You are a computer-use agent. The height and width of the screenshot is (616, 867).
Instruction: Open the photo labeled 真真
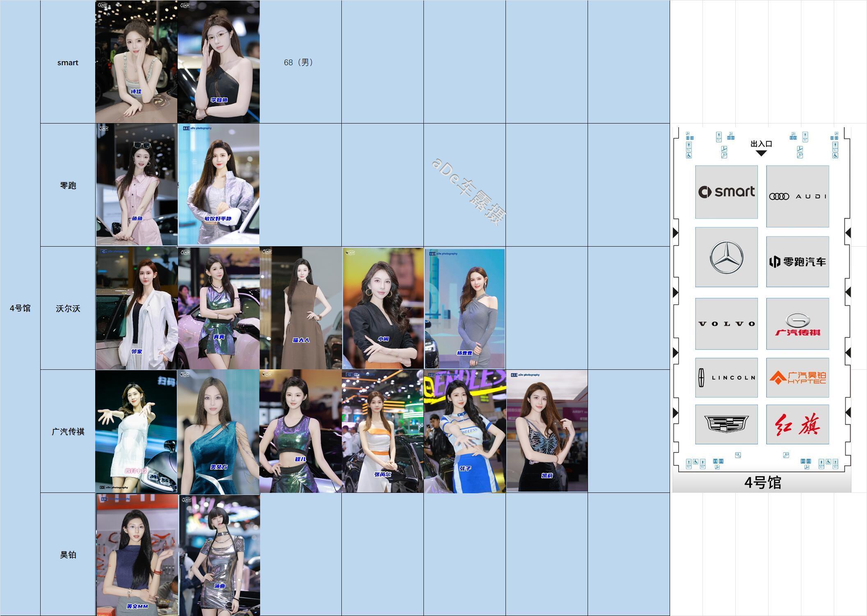[219, 308]
